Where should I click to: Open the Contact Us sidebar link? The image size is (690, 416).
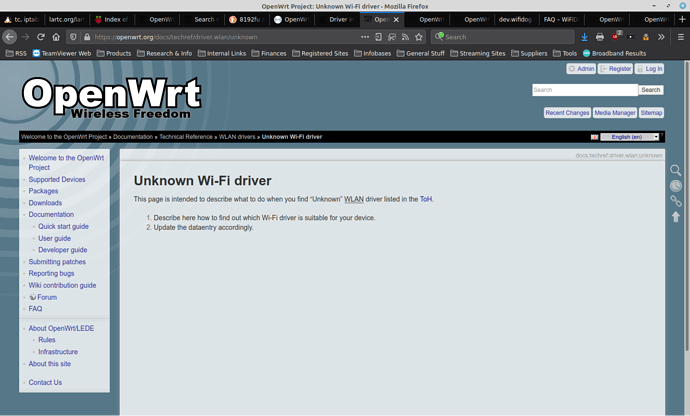[45, 382]
